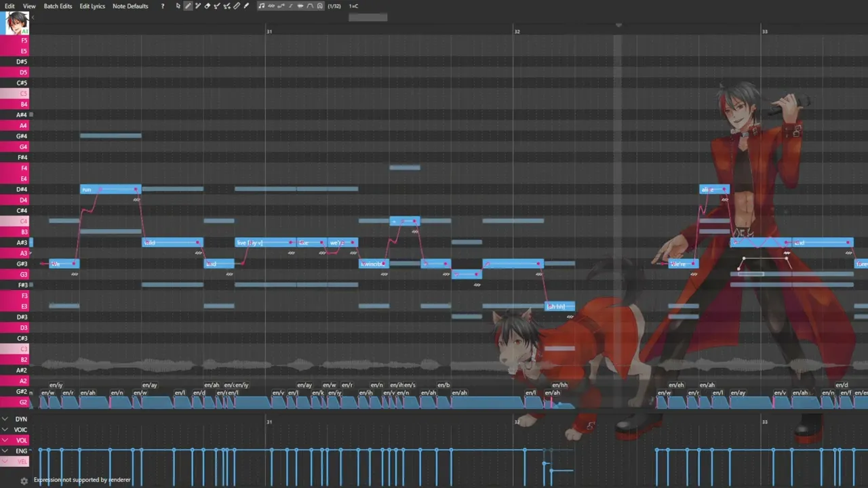Select the draw pitch tool
Screen dimensions: 868x488
tap(217, 6)
